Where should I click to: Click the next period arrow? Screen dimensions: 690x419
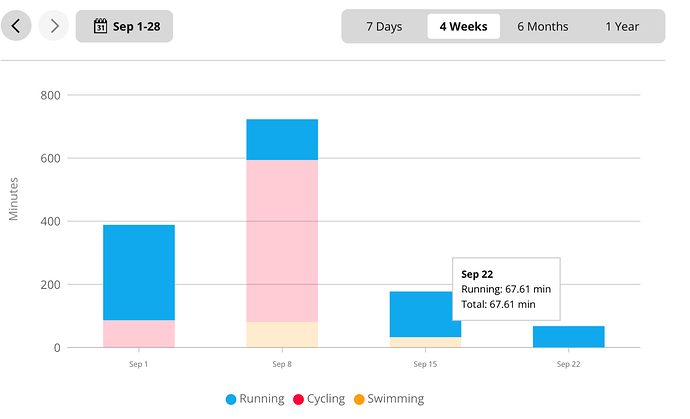pos(54,26)
